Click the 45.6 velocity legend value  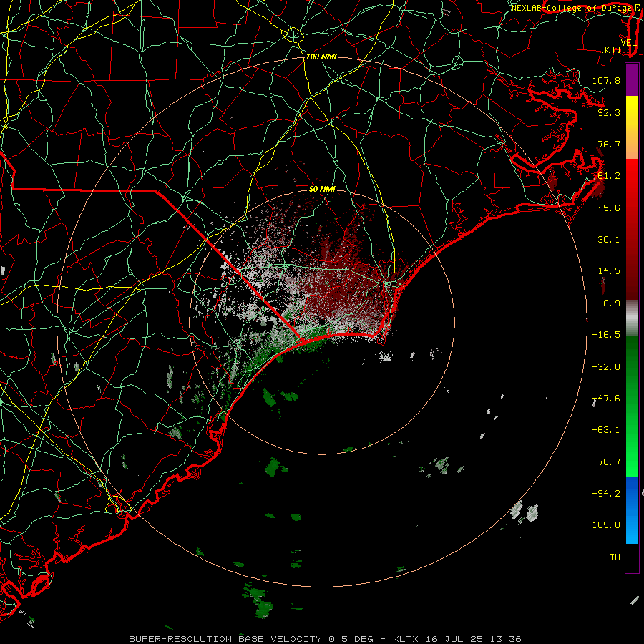pyautogui.click(x=609, y=208)
